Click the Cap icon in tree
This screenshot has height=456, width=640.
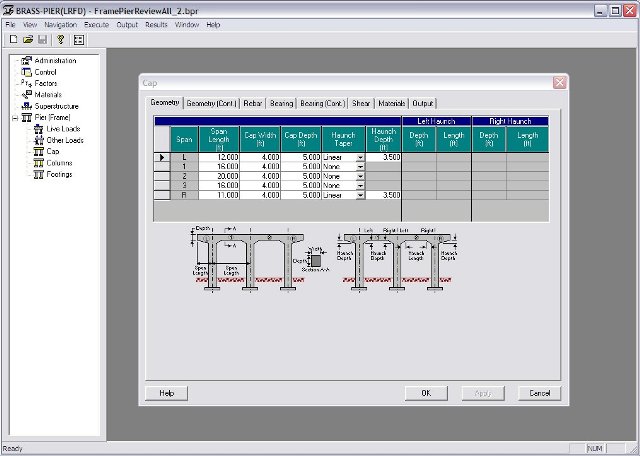point(39,151)
